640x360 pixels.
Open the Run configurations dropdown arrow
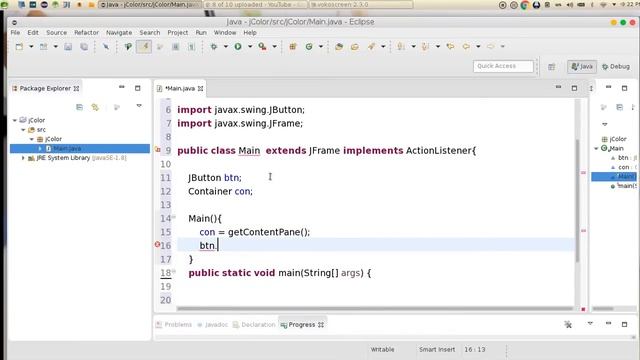pyautogui.click(x=250, y=47)
